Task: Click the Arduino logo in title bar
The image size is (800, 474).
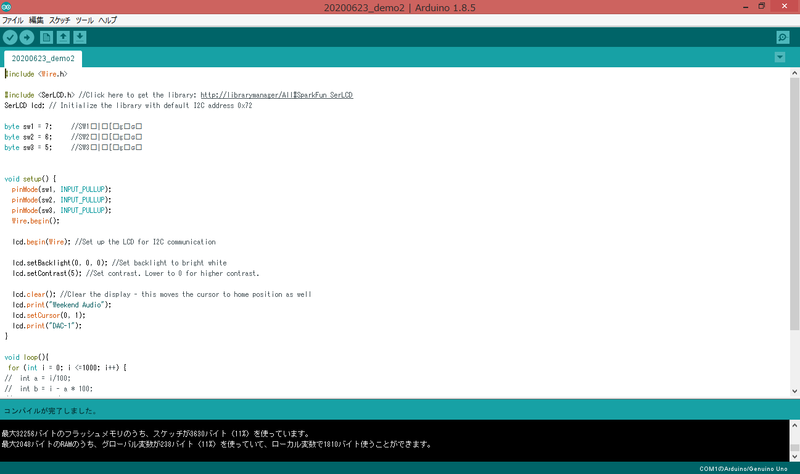Action: pyautogui.click(x=6, y=7)
